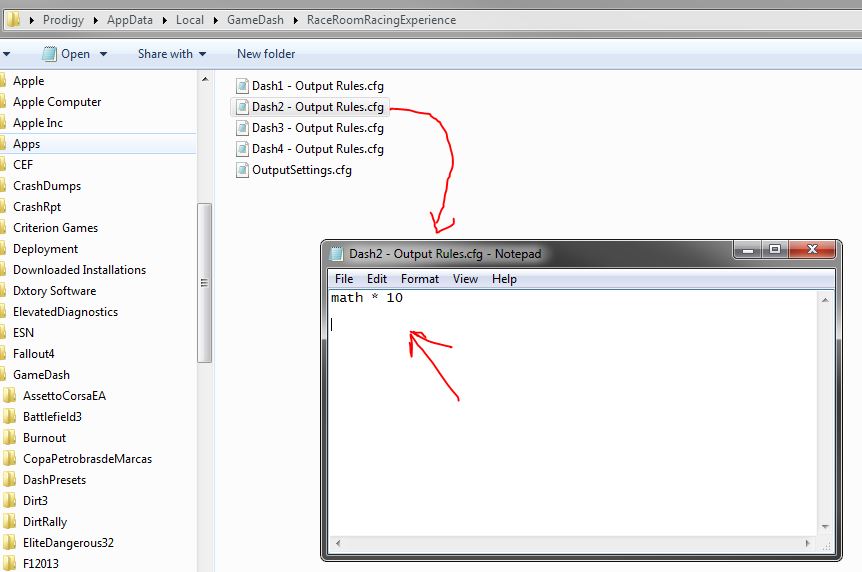This screenshot has width=862, height=572.
Task: Select the Apple folder in tree
Action: (x=29, y=81)
